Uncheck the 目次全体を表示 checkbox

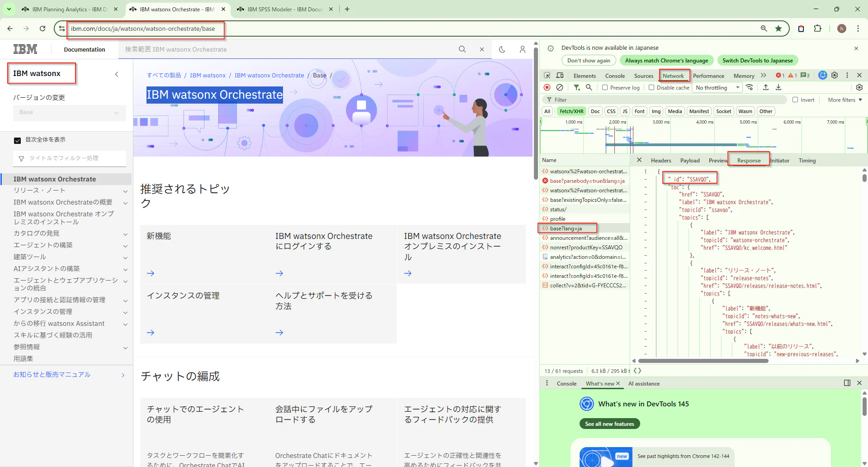(x=18, y=140)
